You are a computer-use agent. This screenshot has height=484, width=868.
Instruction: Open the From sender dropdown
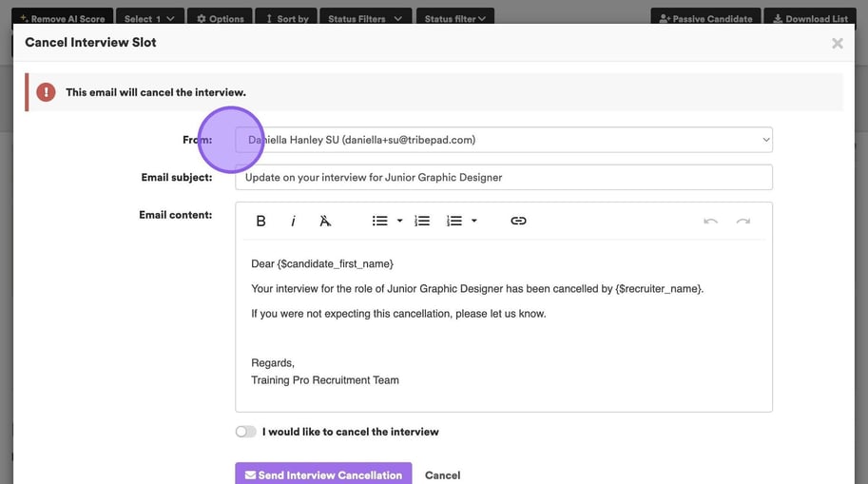point(504,140)
